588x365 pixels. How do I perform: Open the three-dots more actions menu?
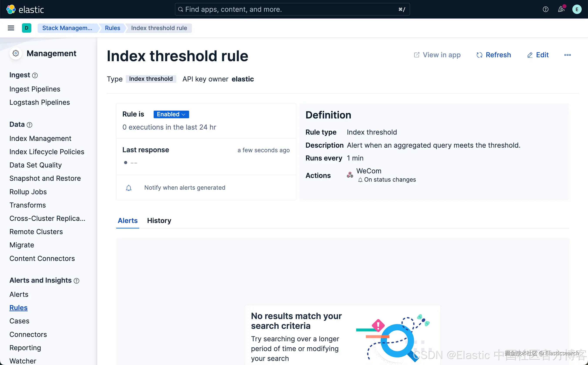[x=568, y=55]
